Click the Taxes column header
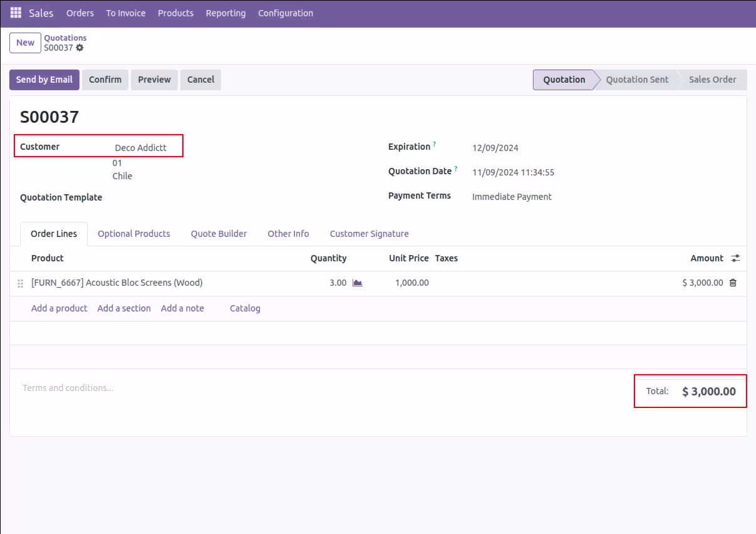 [447, 258]
